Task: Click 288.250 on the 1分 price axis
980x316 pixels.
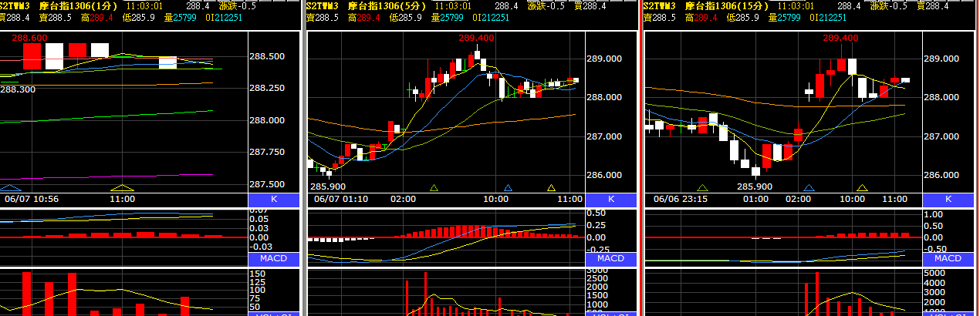Action: (x=269, y=89)
